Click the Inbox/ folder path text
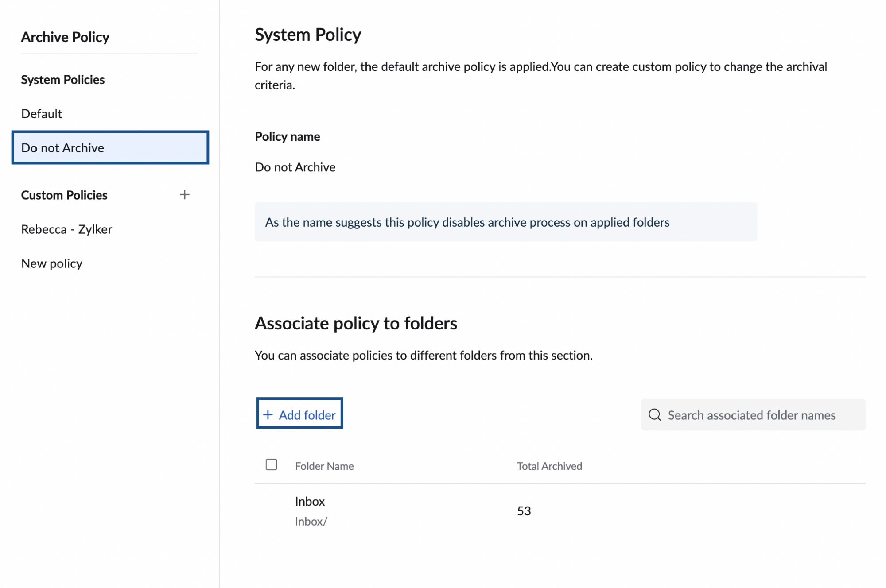 [x=311, y=522]
